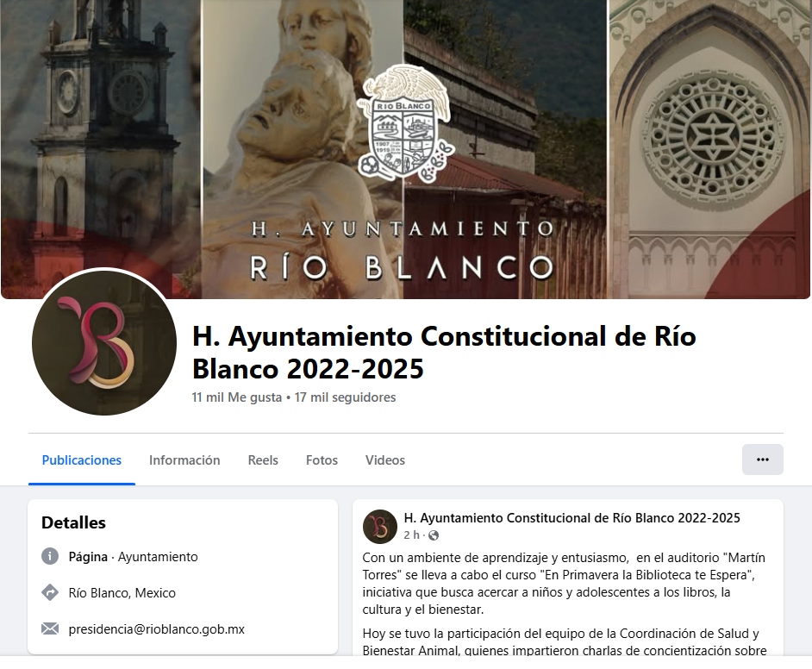The height and width of the screenshot is (669, 812).
Task: Click the post's 2 h timestamp
Action: [412, 535]
